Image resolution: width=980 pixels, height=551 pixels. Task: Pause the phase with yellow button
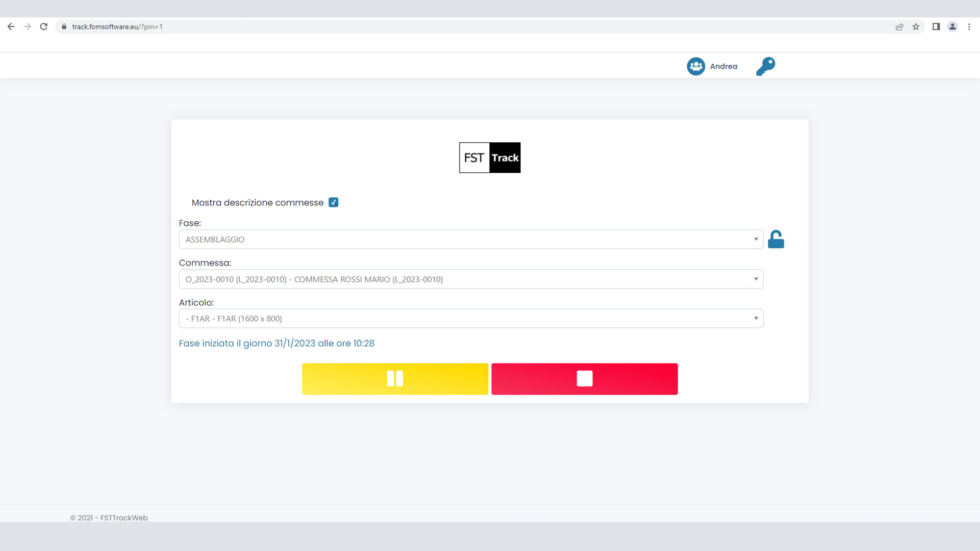coord(395,379)
